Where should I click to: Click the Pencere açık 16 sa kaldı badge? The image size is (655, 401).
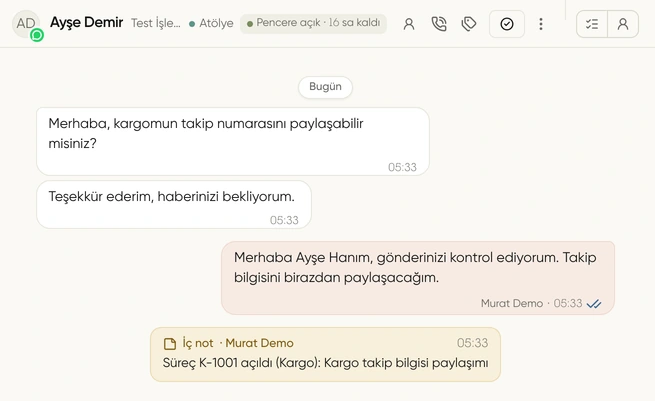[x=313, y=23]
